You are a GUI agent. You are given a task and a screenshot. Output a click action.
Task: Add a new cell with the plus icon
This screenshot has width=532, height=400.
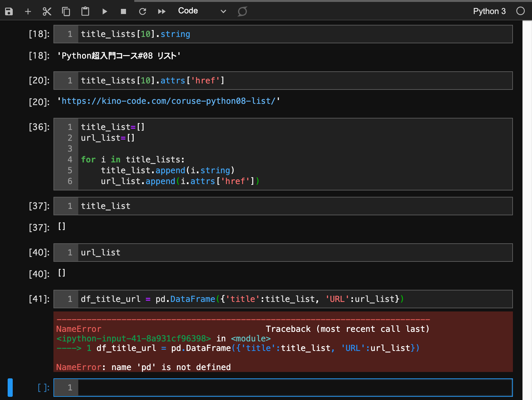click(28, 11)
